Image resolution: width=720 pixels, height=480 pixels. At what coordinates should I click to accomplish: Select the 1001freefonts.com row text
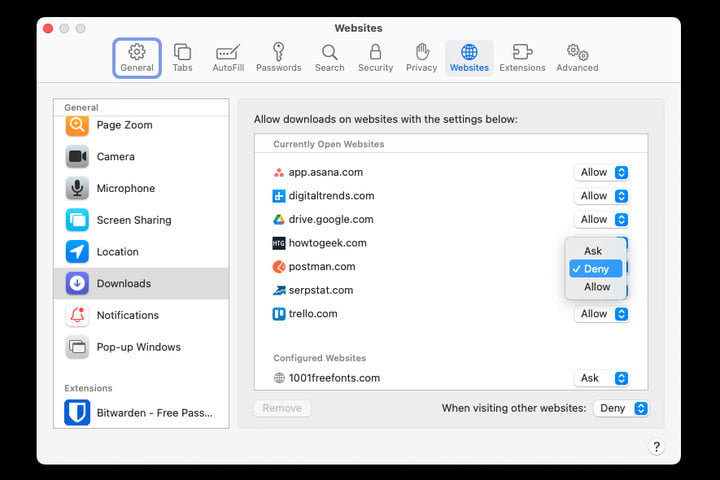click(x=334, y=378)
